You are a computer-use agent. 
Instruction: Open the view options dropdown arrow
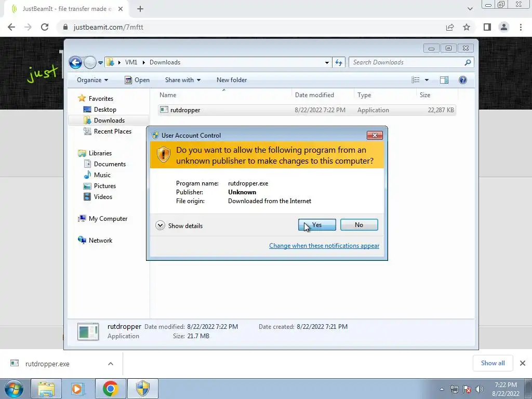click(427, 80)
